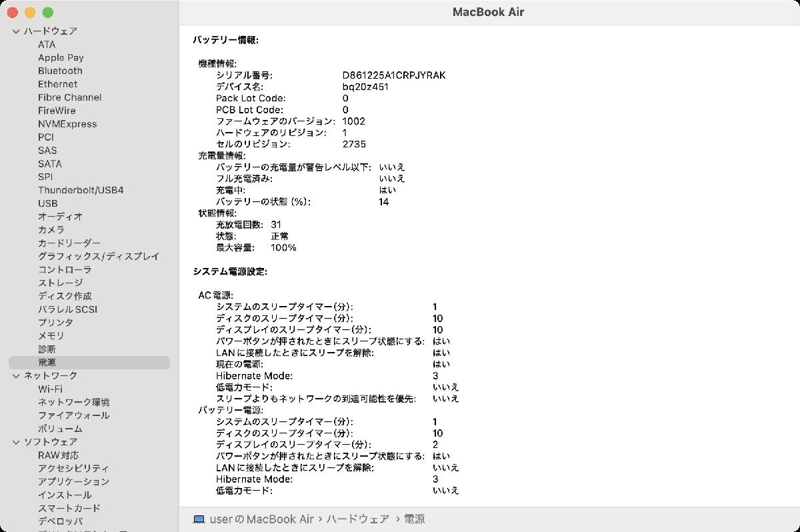
Task: Select スマートカード in the sidebar
Action: 69,508
